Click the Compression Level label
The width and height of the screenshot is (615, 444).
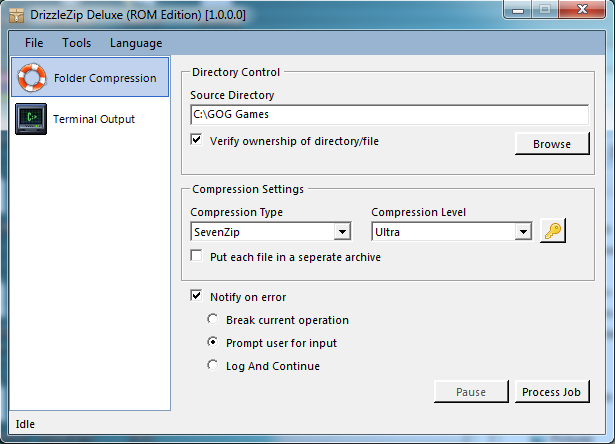coord(418,212)
